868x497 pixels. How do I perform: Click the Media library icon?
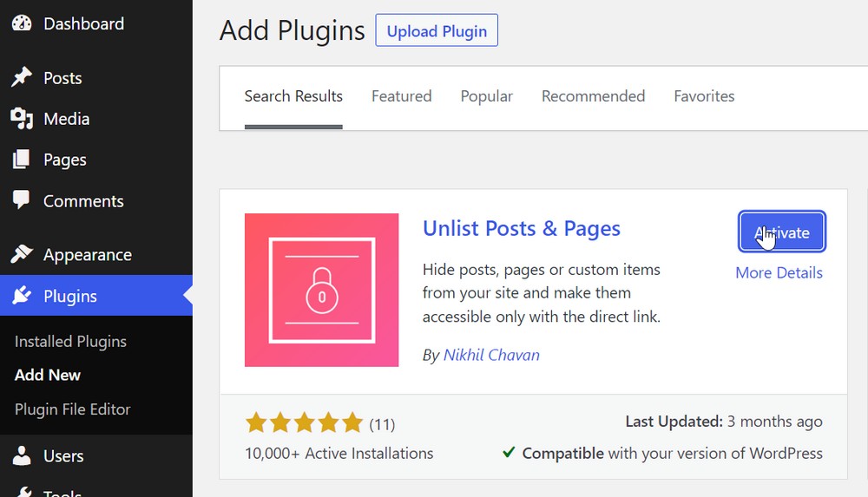(x=22, y=119)
